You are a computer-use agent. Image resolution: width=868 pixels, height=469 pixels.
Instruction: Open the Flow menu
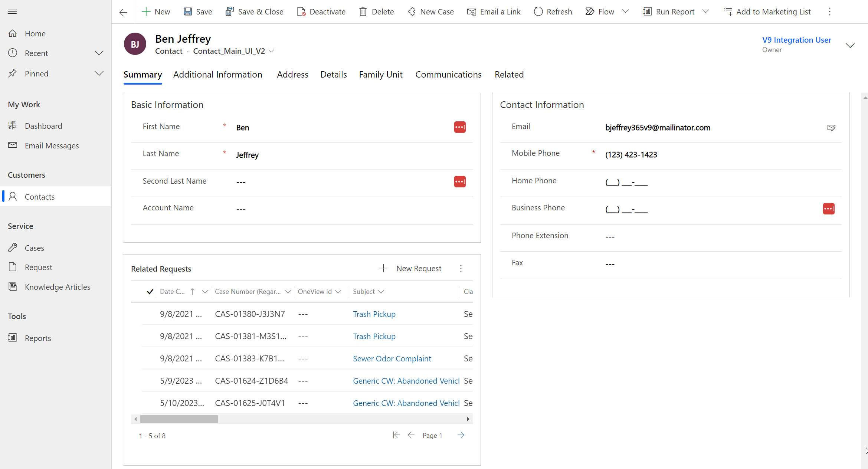click(x=600, y=12)
